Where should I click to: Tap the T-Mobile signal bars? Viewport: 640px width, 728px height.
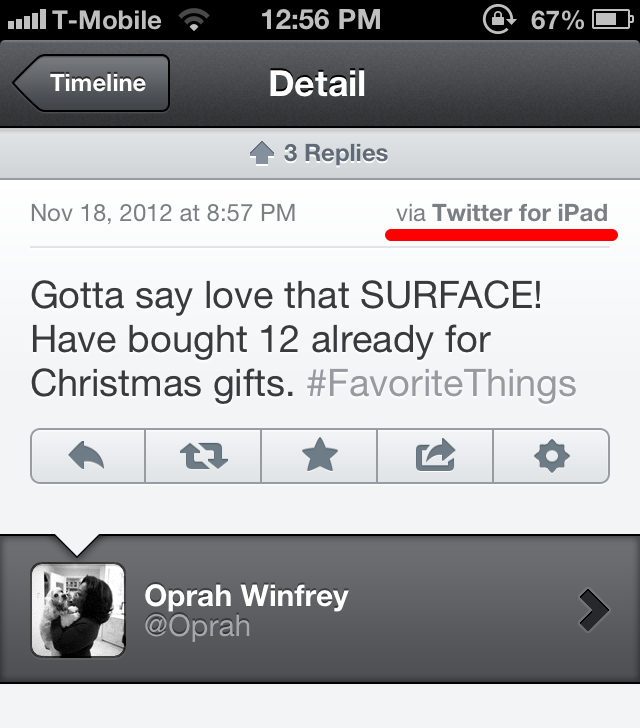pyautogui.click(x=27, y=19)
